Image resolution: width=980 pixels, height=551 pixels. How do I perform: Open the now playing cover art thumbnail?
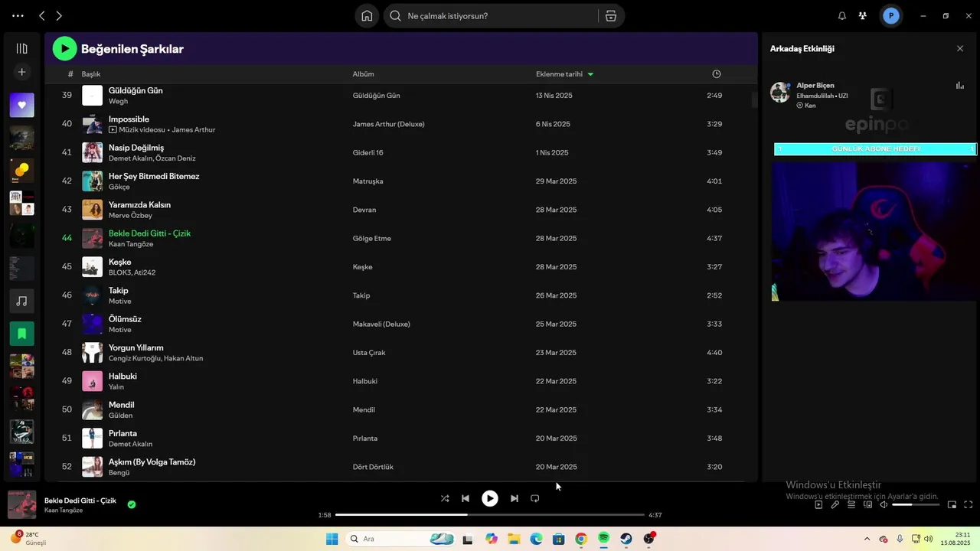[x=22, y=505]
